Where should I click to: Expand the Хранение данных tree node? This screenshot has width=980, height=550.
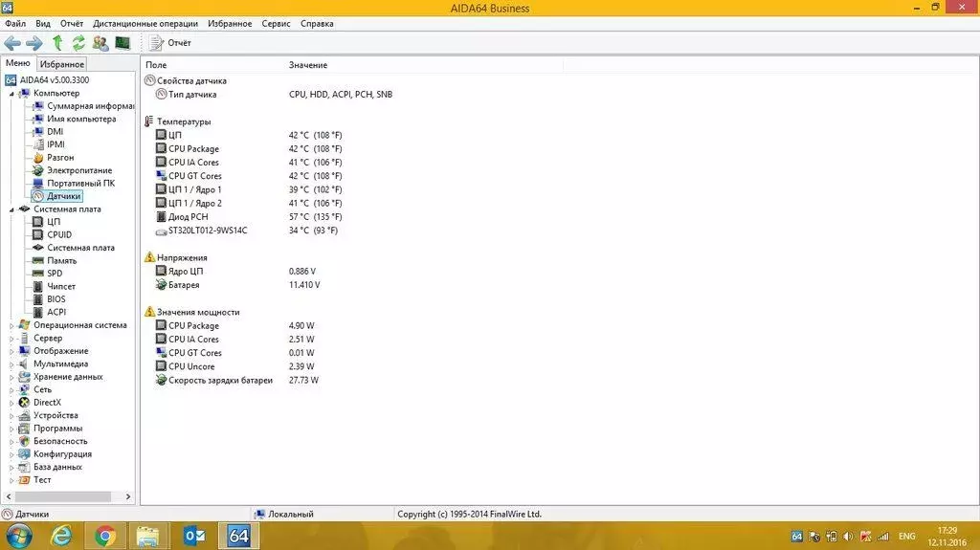coord(11,378)
